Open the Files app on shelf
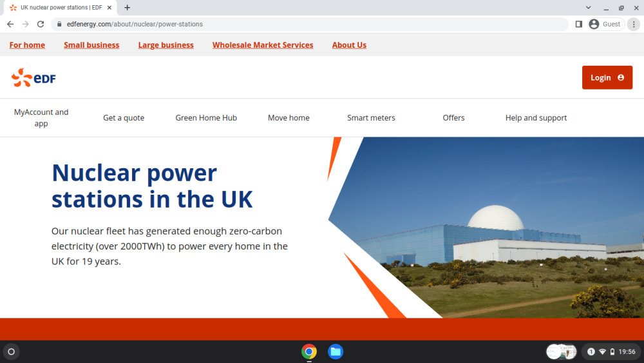The image size is (644, 363). point(336,351)
